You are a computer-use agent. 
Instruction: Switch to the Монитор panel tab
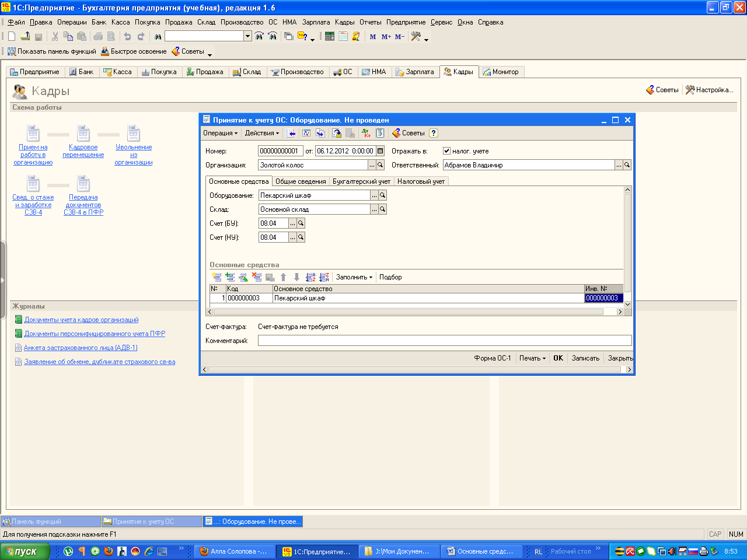click(501, 72)
